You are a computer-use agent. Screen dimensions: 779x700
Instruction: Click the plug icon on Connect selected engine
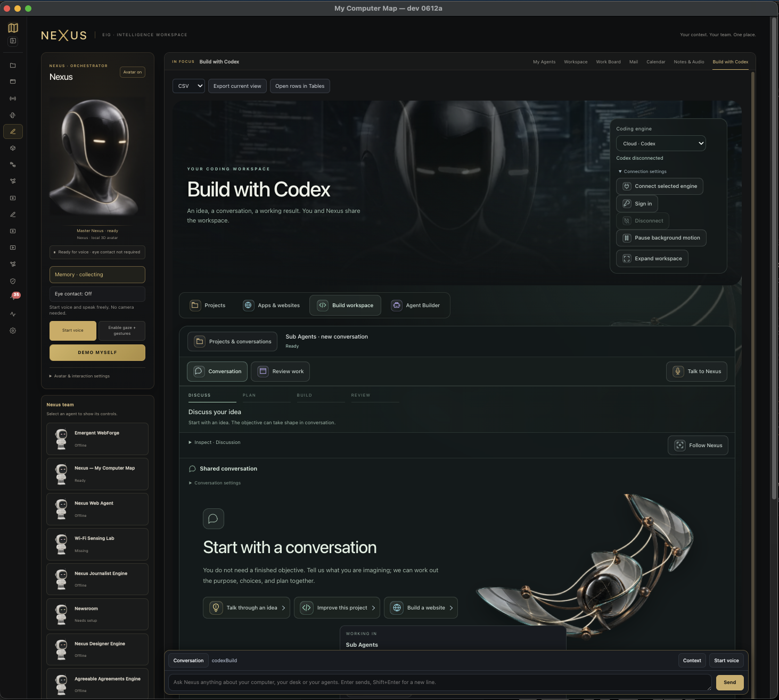click(x=627, y=186)
